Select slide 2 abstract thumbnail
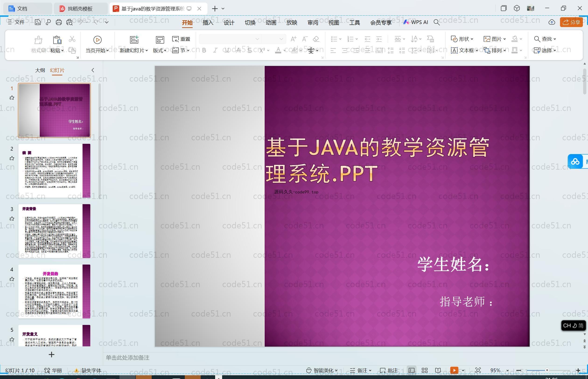 pyautogui.click(x=54, y=171)
